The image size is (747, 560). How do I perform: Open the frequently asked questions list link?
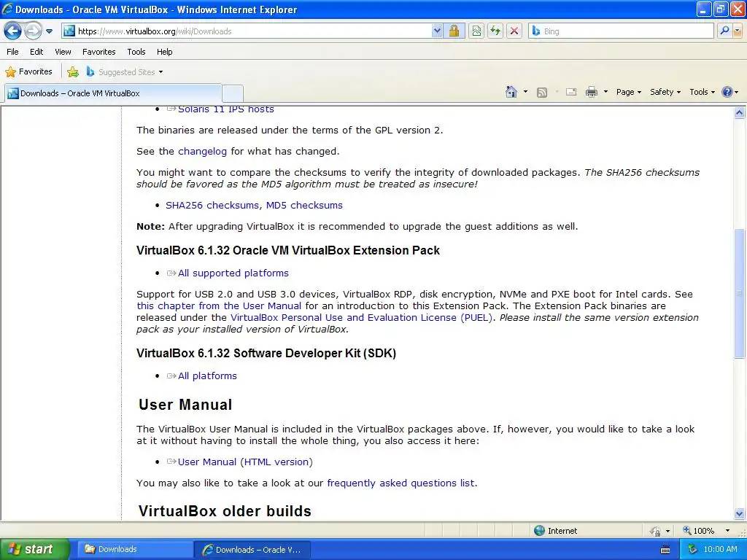[x=400, y=483]
